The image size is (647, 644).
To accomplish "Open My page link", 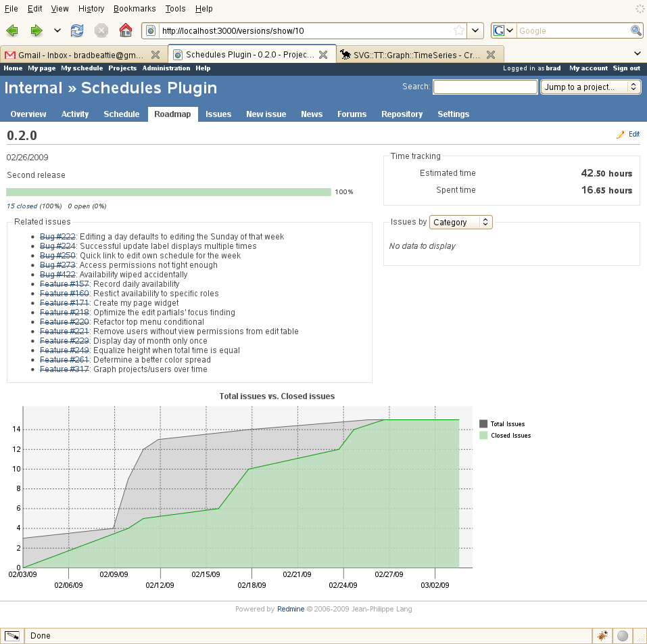I will (42, 68).
